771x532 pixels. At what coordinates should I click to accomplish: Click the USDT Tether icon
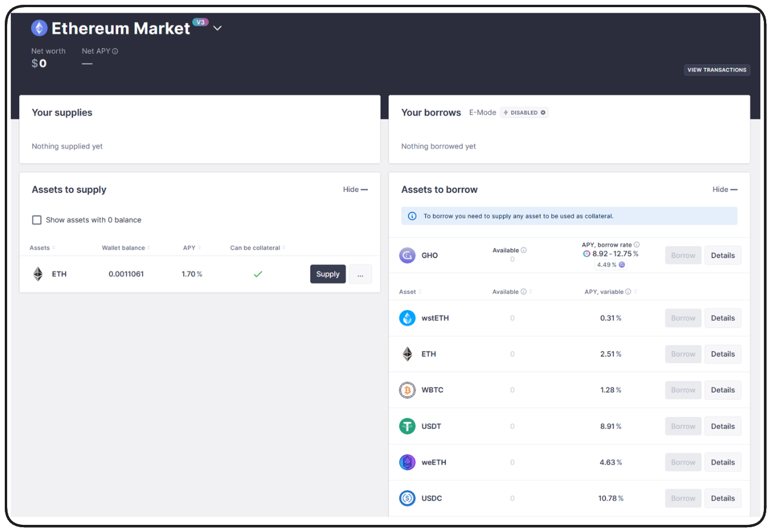(x=407, y=426)
